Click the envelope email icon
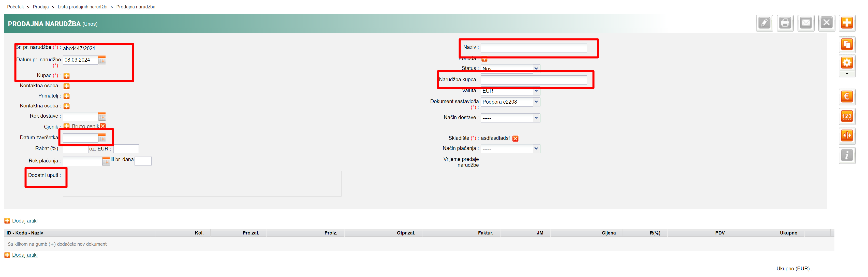 [x=806, y=23]
